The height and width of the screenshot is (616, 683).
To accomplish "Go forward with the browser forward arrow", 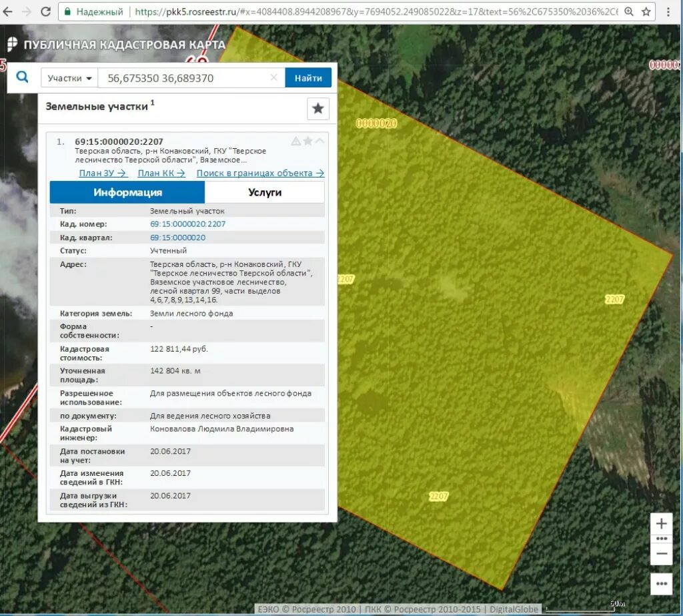I will [x=27, y=12].
